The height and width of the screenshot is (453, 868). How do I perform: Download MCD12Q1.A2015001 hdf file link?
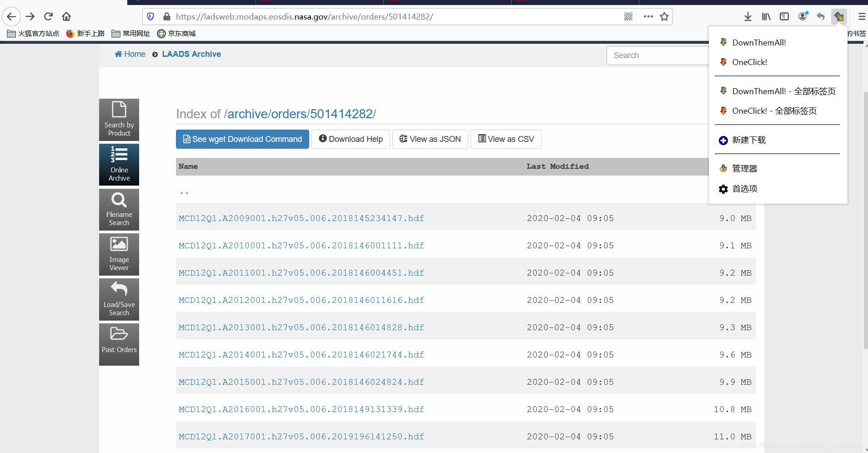tap(301, 382)
